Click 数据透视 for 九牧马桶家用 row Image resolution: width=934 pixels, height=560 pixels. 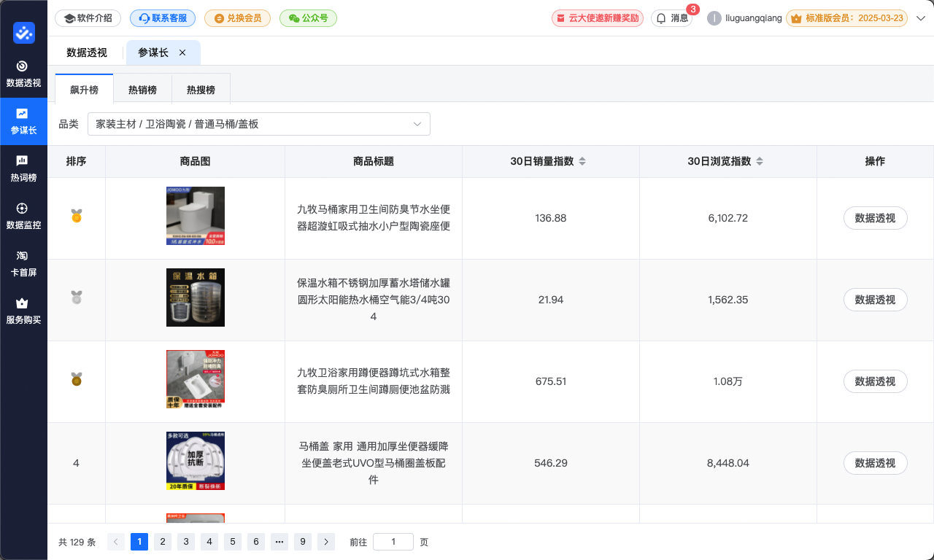point(875,218)
